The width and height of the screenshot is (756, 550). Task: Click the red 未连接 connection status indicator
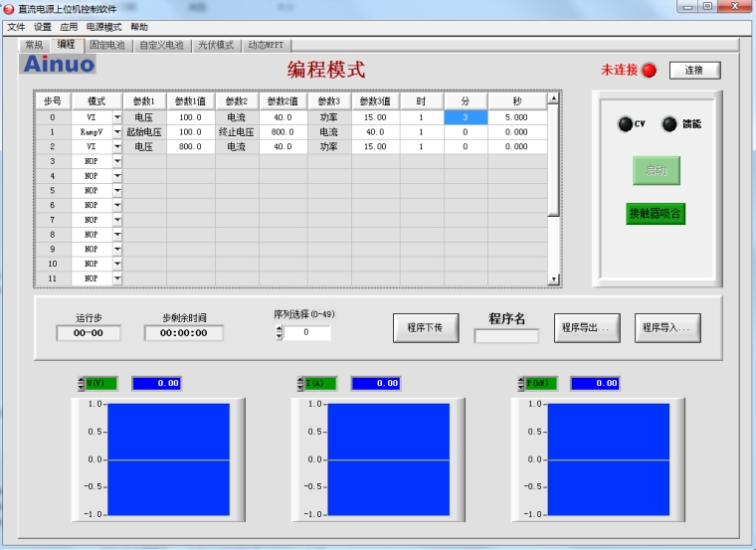point(649,71)
